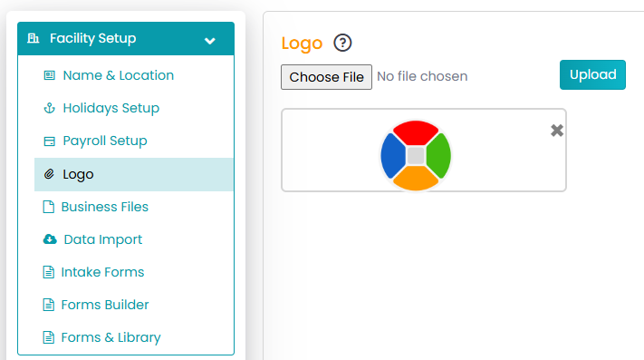Click the colorful circular logo preview image

(416, 155)
